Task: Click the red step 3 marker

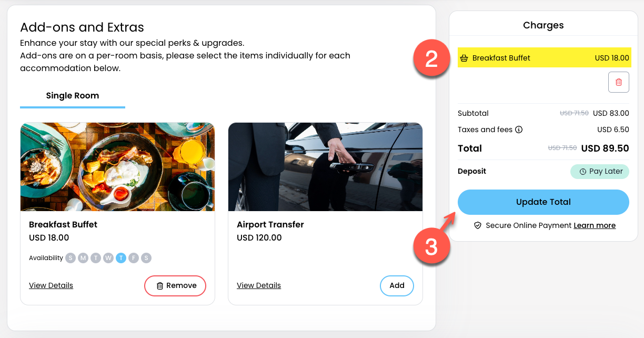Action: pyautogui.click(x=431, y=247)
